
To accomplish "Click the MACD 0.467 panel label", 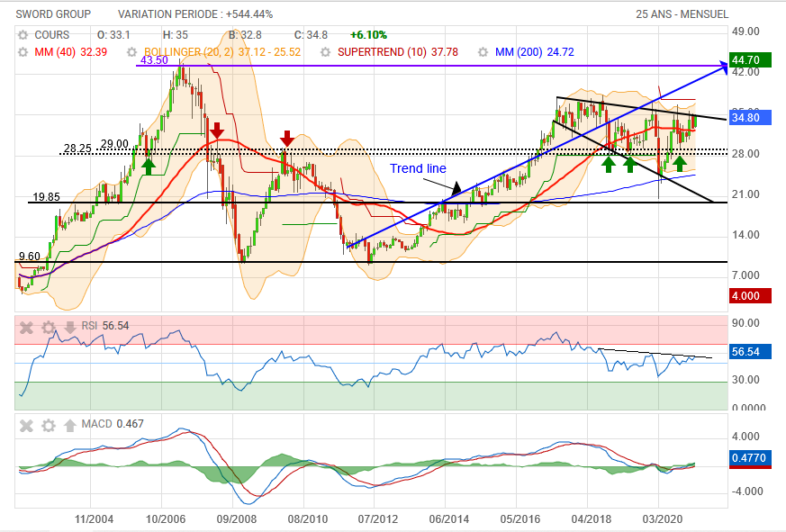I will click(x=113, y=424).
